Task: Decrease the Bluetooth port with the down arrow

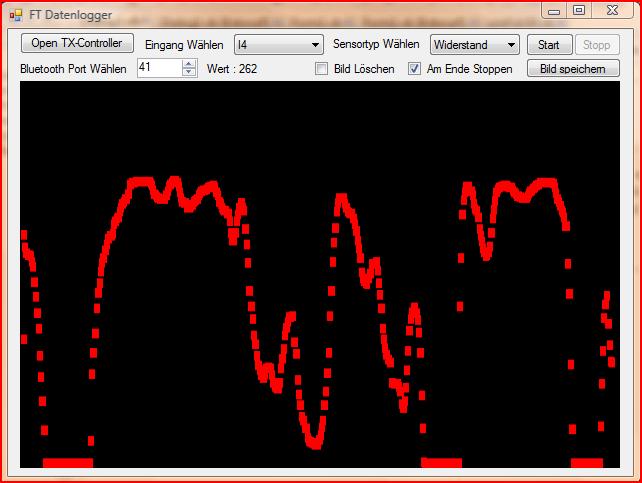Action: point(189,72)
